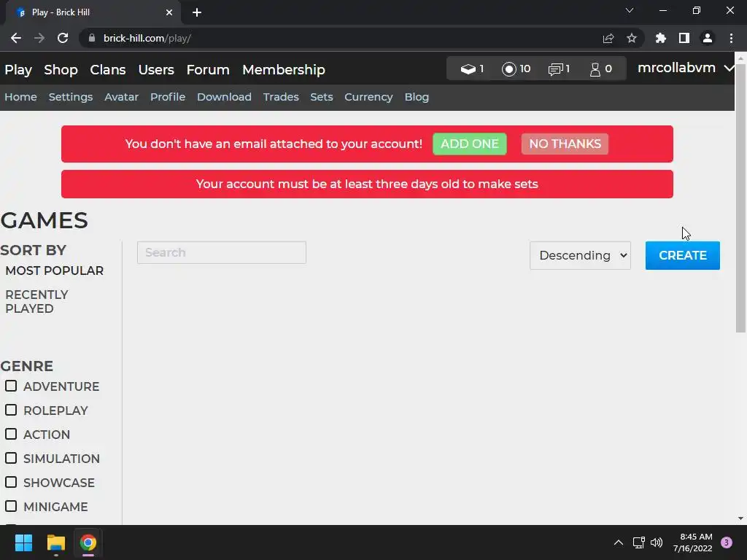Image resolution: width=747 pixels, height=560 pixels.
Task: Open the Settings submenu link
Action: 71,97
